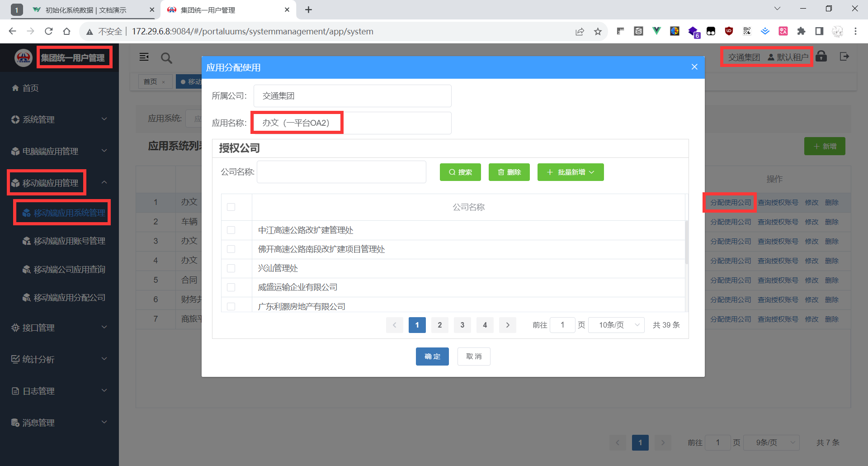Click 删除 link in row 4
The image size is (868, 466).
(832, 261)
